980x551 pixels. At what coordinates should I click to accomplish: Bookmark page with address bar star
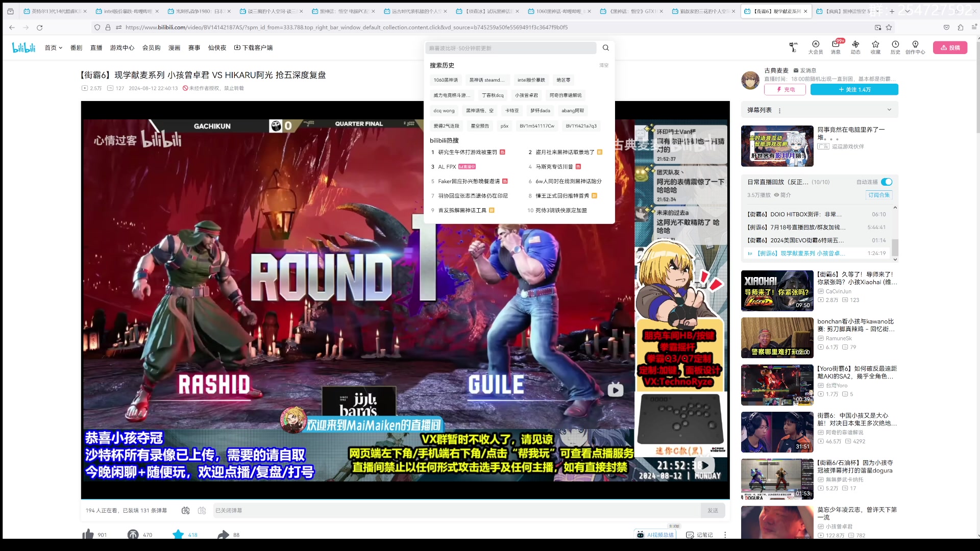click(889, 28)
